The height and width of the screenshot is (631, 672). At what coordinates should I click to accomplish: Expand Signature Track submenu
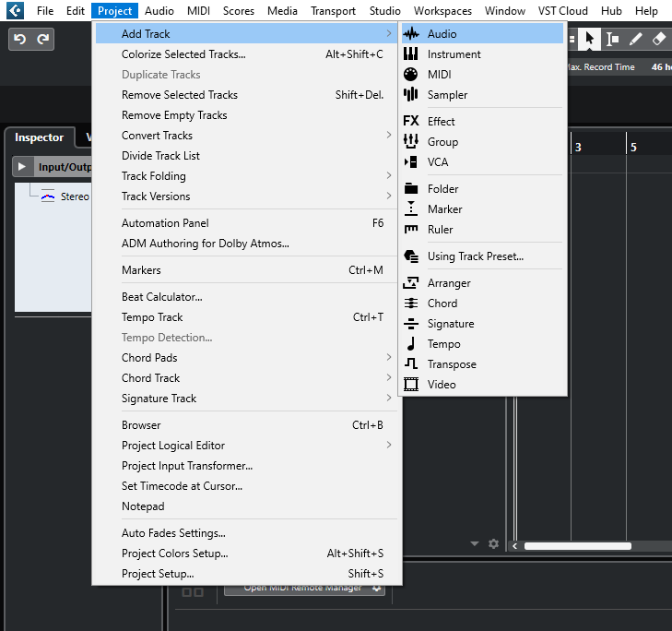pos(389,398)
